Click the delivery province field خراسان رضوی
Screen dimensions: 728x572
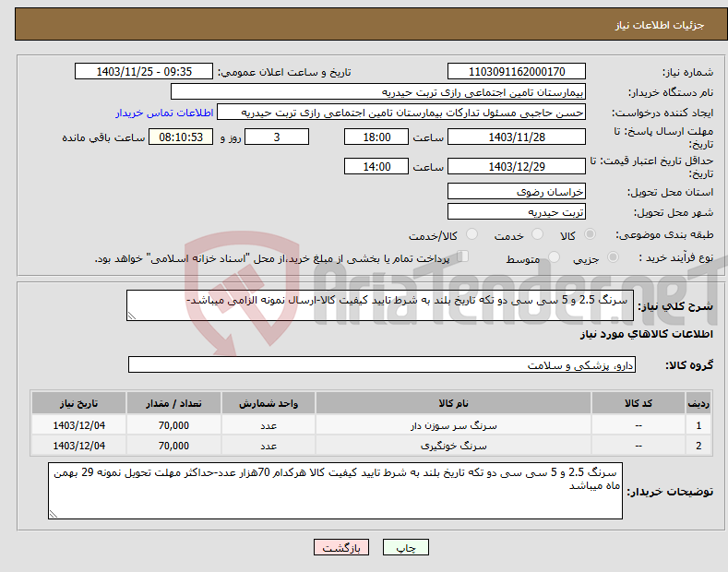click(517, 191)
